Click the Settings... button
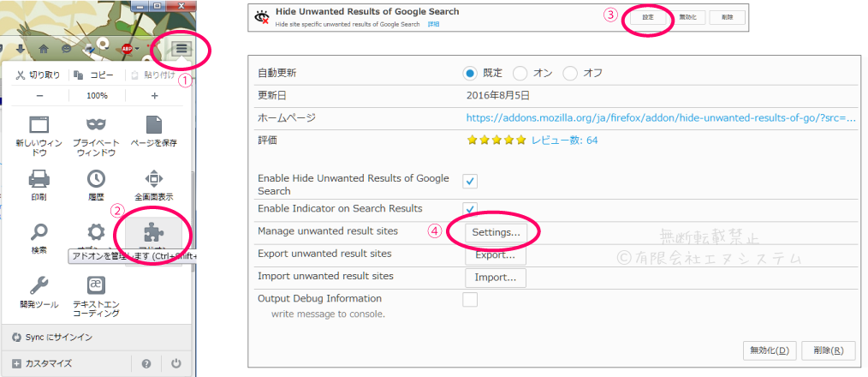 point(496,233)
